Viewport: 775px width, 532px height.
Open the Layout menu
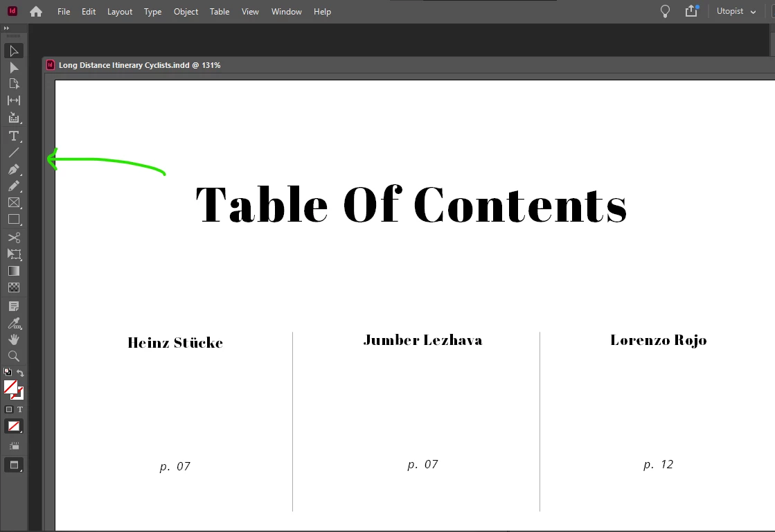pos(120,11)
